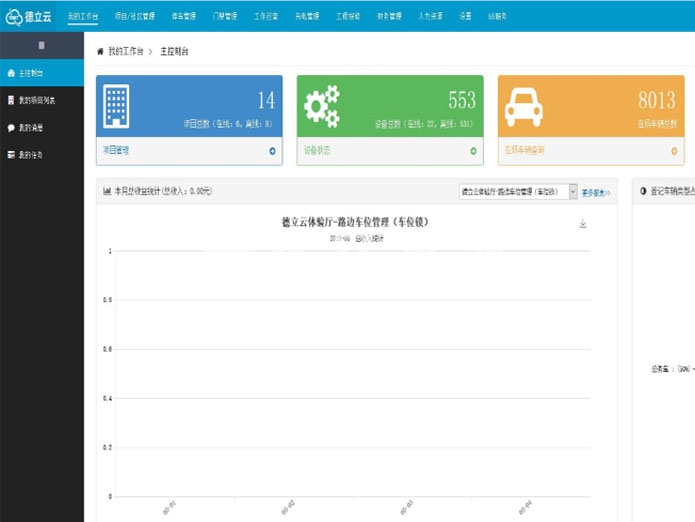This screenshot has height=522, width=695.
Task: Open the project selector dropdown above chart
Action: point(518,191)
